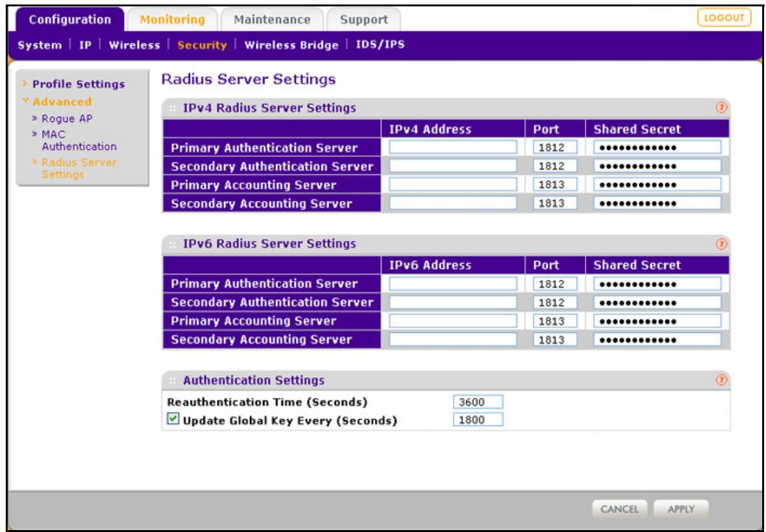Click IPv4 Primary Accounting Server shared secret
The image size is (766, 532).
tap(658, 185)
